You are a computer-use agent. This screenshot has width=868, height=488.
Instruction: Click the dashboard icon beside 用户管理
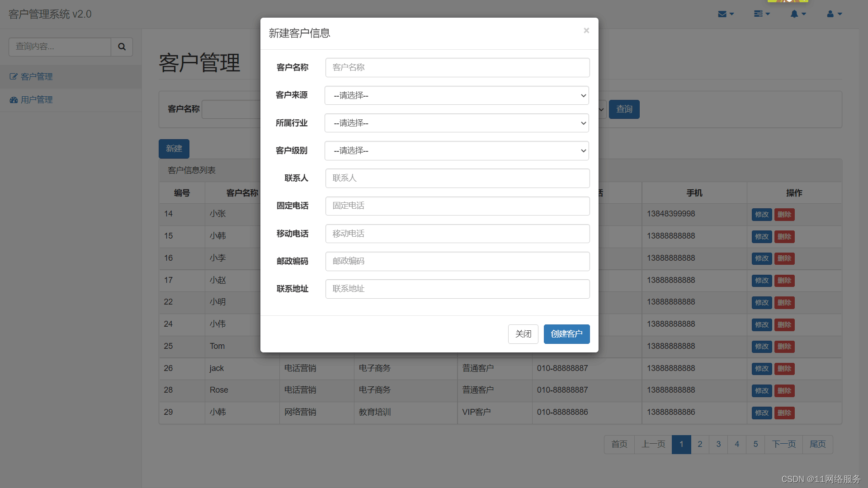(13, 99)
